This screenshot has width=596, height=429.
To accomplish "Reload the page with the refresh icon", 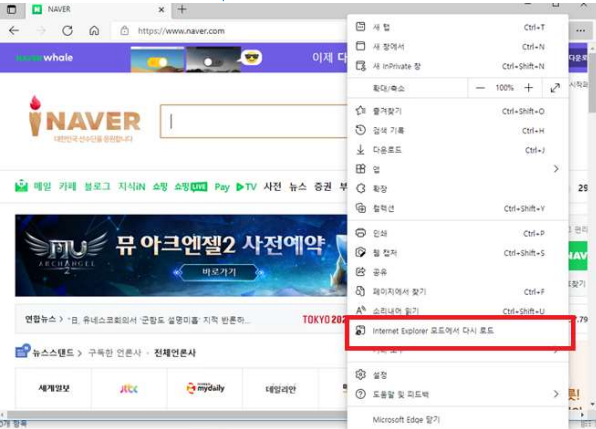I will (68, 31).
